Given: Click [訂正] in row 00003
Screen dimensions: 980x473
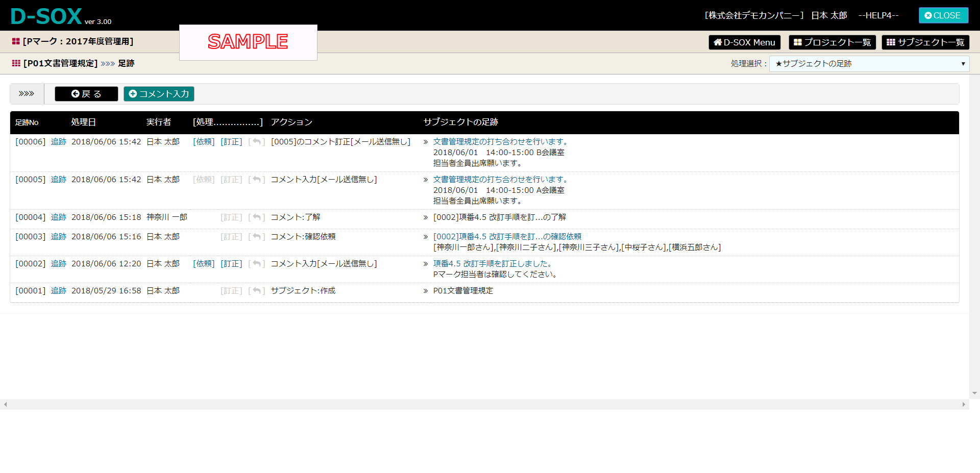Looking at the screenshot, I should 231,237.
